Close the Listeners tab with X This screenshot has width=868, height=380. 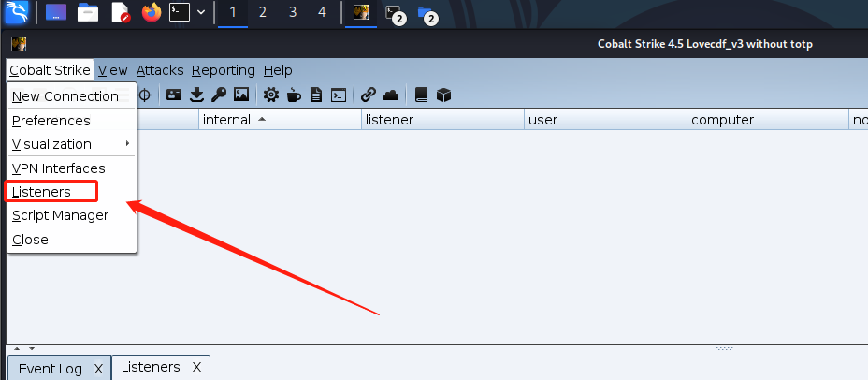[x=196, y=367]
